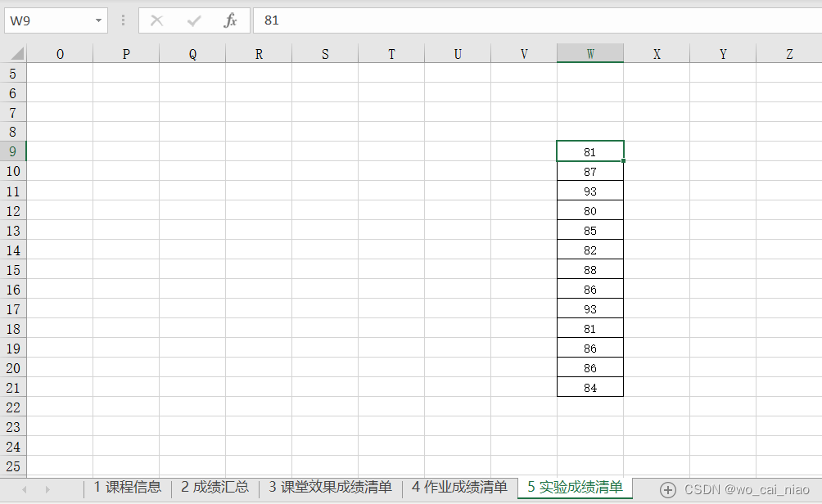The height and width of the screenshot is (504, 822).
Task: Click cell W19 containing 86
Action: [590, 348]
